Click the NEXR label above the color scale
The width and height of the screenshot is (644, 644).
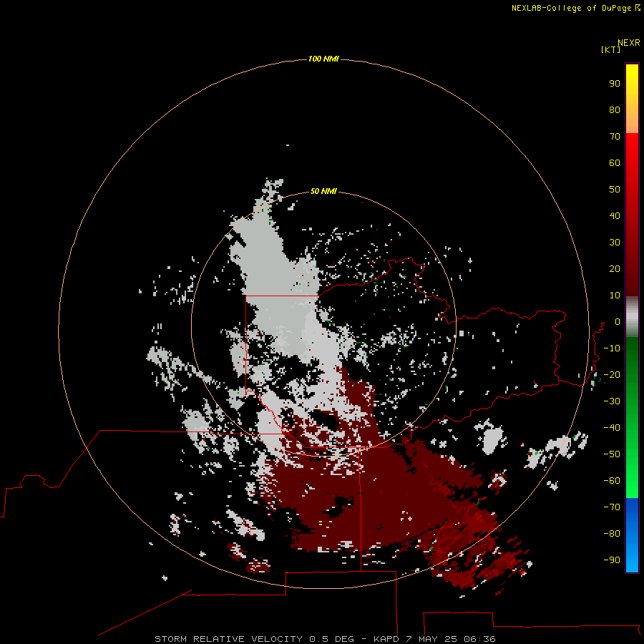pyautogui.click(x=628, y=43)
